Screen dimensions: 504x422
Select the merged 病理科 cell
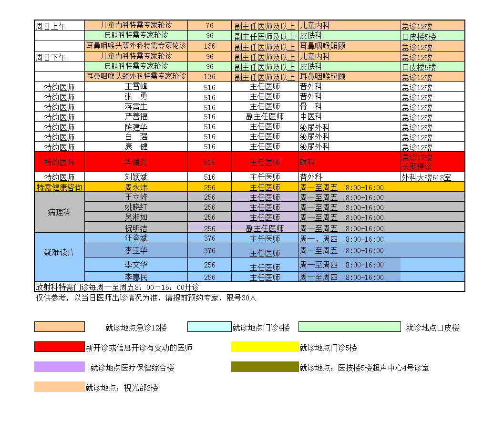[x=60, y=212]
